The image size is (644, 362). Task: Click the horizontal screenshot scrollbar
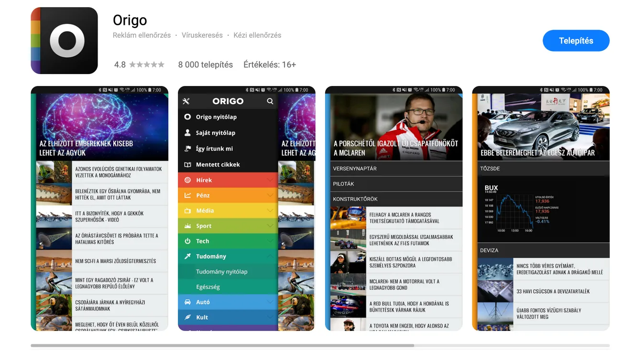point(222,345)
